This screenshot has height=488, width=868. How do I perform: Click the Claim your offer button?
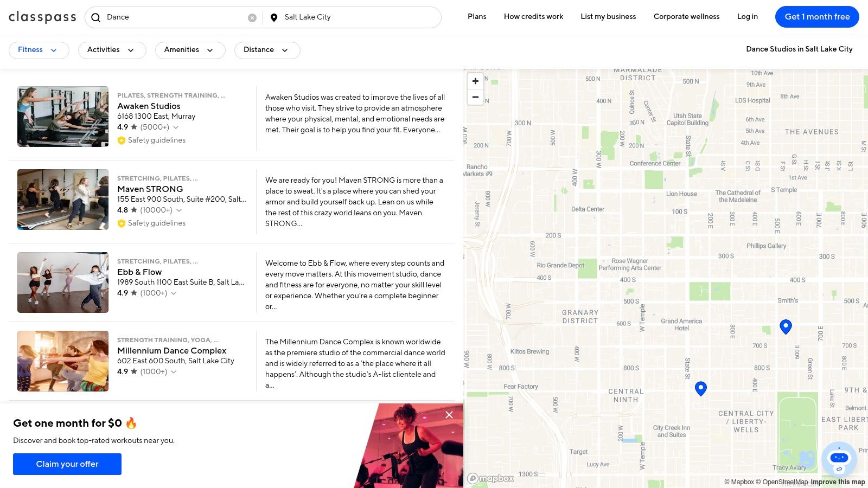tap(67, 464)
